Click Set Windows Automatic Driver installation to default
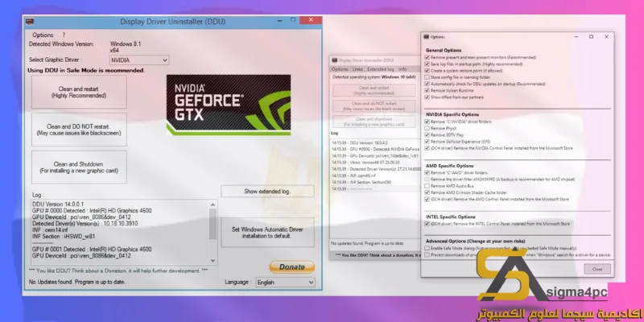This screenshot has width=644, height=322. 267,233
